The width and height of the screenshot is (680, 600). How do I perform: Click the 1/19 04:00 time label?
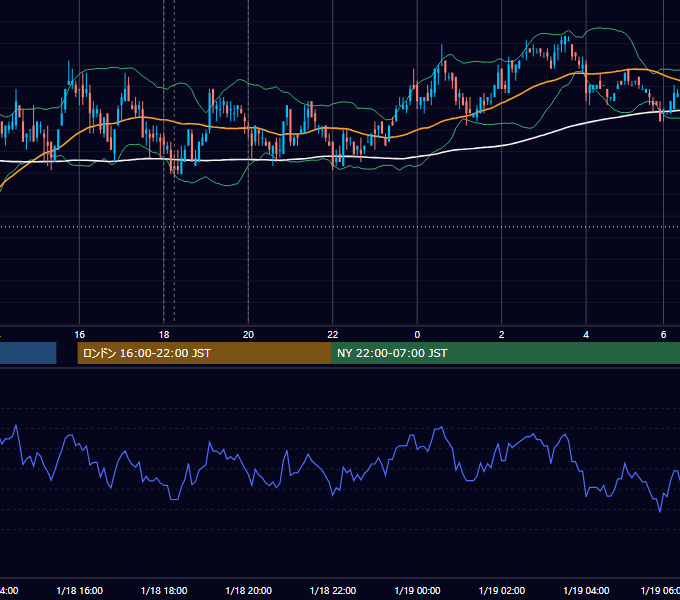click(x=586, y=590)
